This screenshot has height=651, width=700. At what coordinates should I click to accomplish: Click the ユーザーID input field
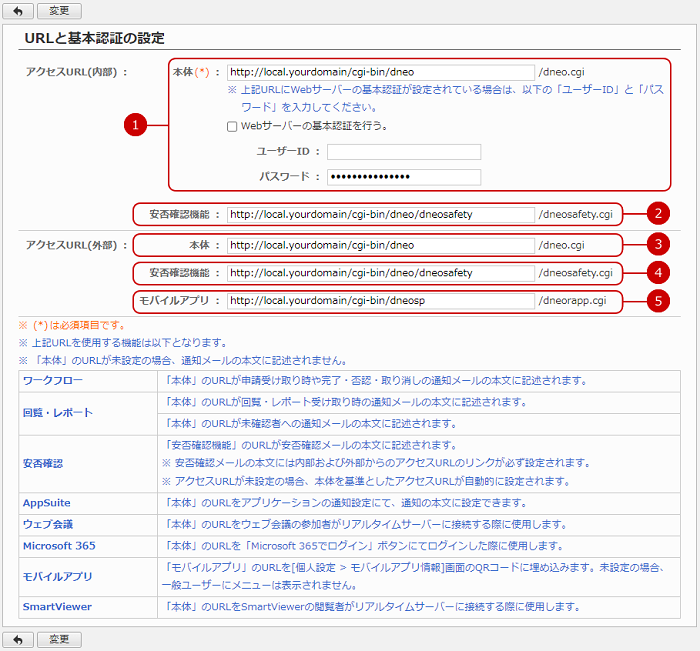[x=403, y=152]
